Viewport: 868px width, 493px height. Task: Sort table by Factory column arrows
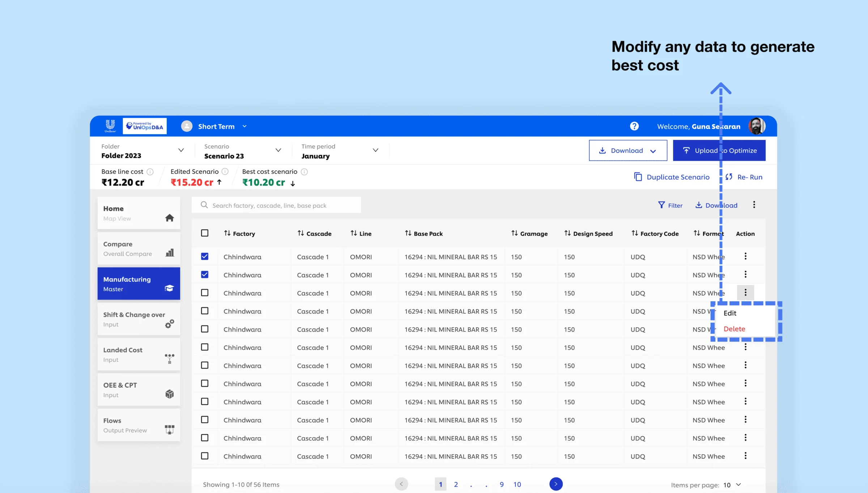point(227,233)
